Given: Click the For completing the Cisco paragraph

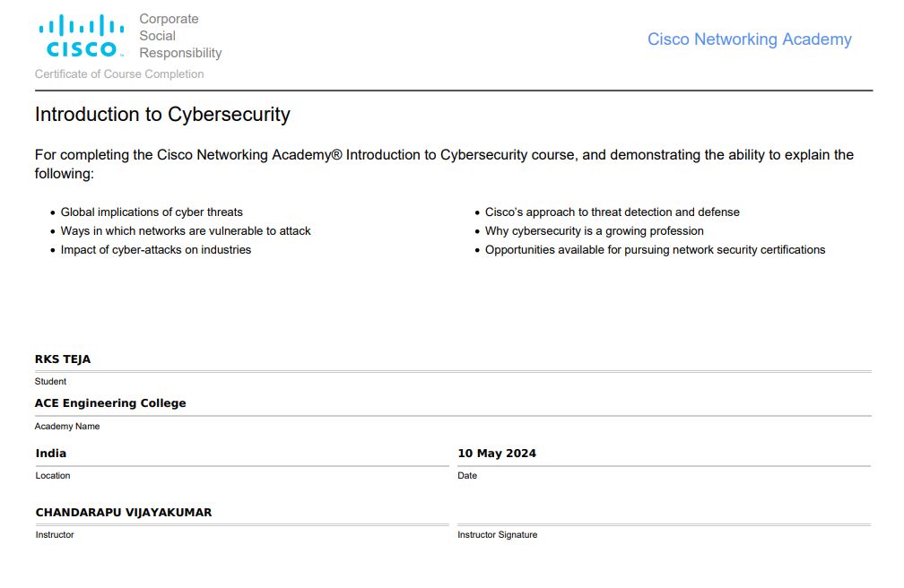Looking at the screenshot, I should click(444, 164).
